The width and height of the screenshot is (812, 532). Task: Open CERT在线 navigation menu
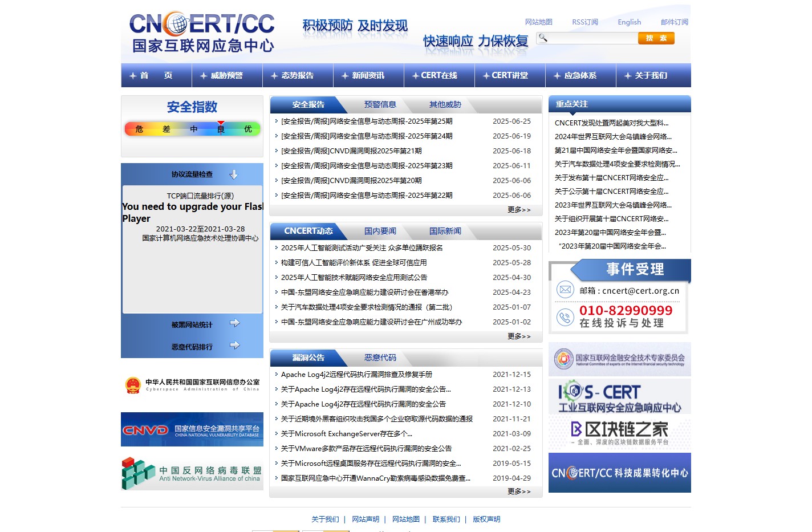(x=439, y=75)
